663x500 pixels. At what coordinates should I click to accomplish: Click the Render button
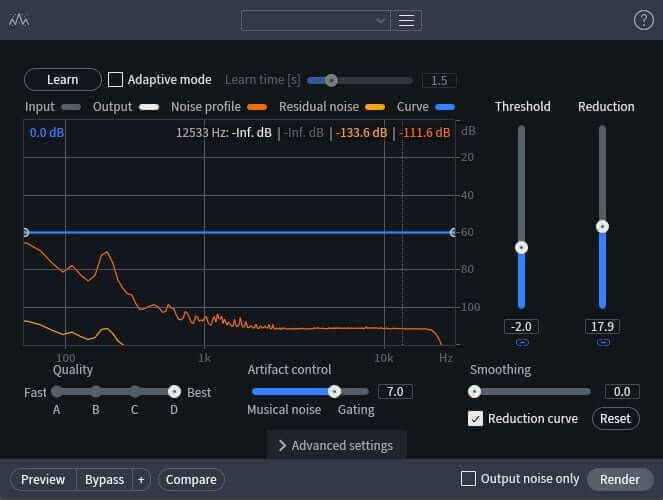620,479
